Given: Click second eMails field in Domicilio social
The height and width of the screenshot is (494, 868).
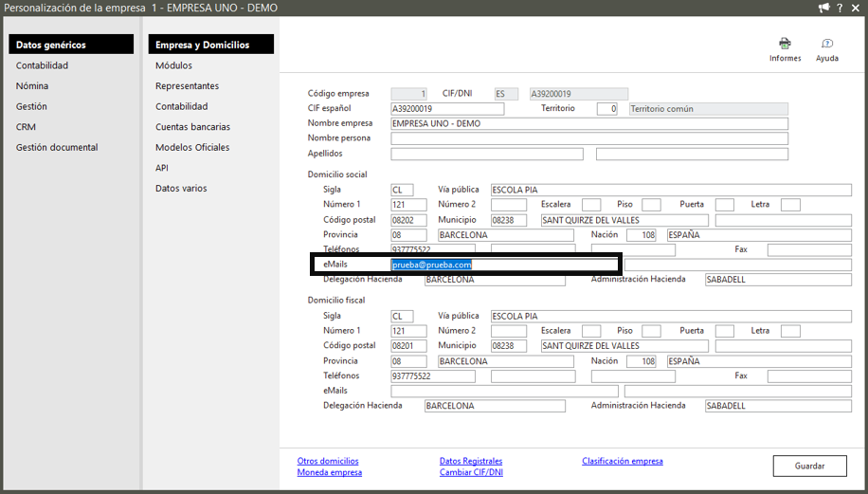Looking at the screenshot, I should (x=738, y=265).
